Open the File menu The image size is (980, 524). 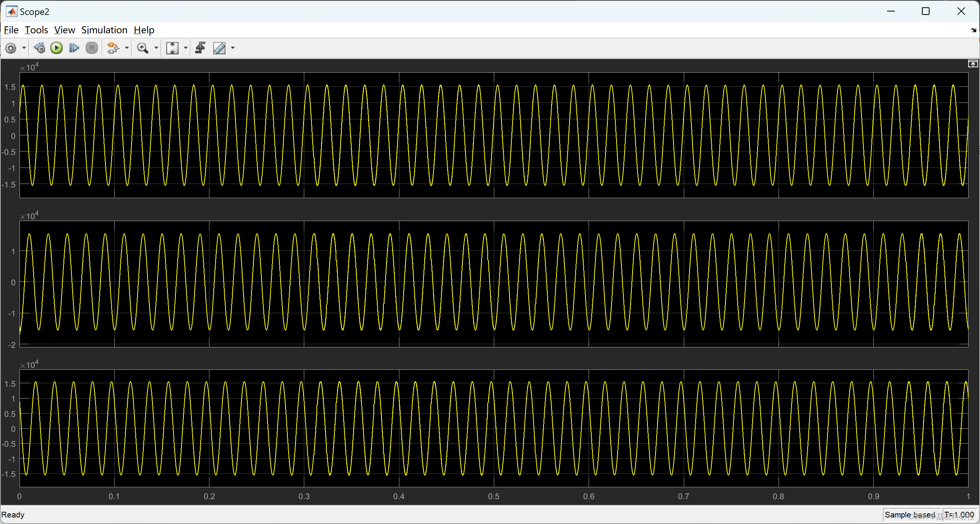pyautogui.click(x=11, y=30)
